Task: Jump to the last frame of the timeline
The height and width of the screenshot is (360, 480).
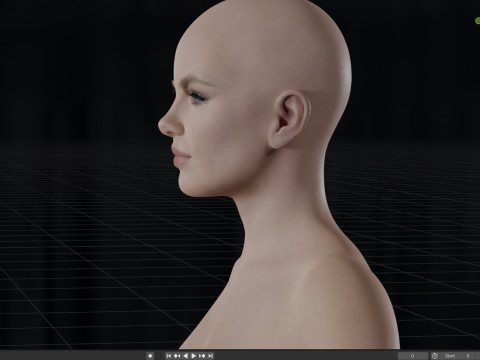Action: pyautogui.click(x=210, y=356)
